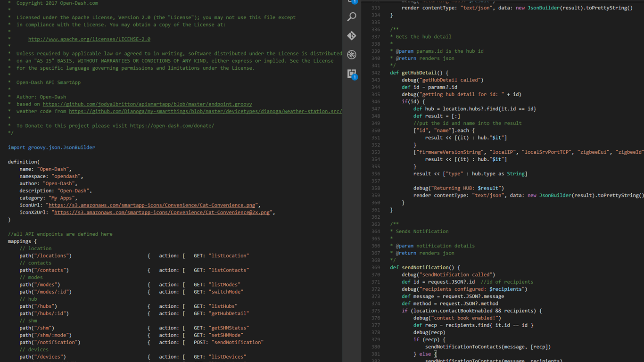Open the Cat-Convenience.png iconUrl link
This screenshot has width=644, height=362.
pos(151,205)
